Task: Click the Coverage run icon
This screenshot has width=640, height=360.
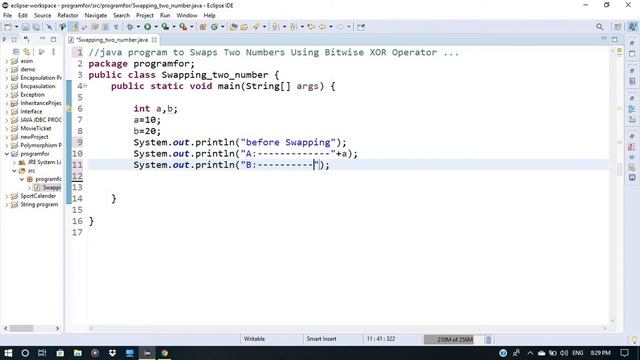Action: (x=165, y=27)
